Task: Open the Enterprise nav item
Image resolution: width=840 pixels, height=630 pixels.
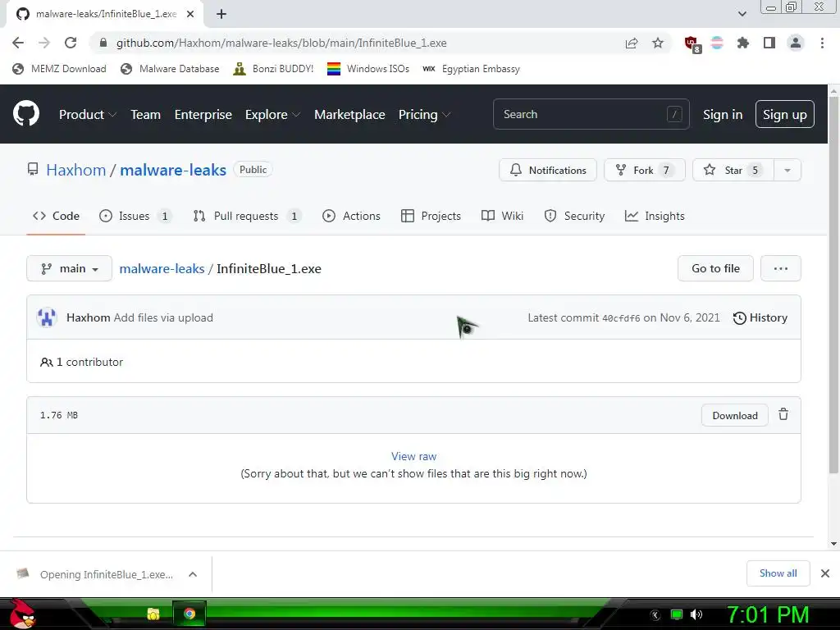Action: tap(203, 114)
